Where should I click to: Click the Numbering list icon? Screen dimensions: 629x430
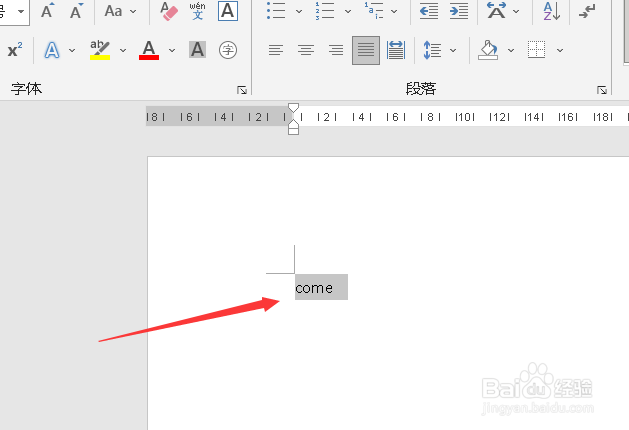pos(325,11)
